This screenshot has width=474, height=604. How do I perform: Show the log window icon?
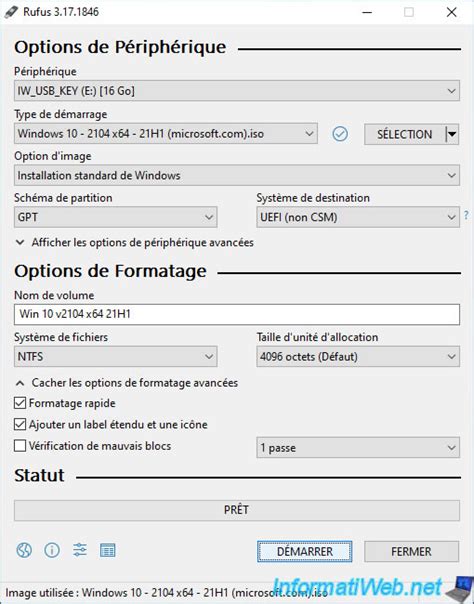pyautogui.click(x=107, y=550)
